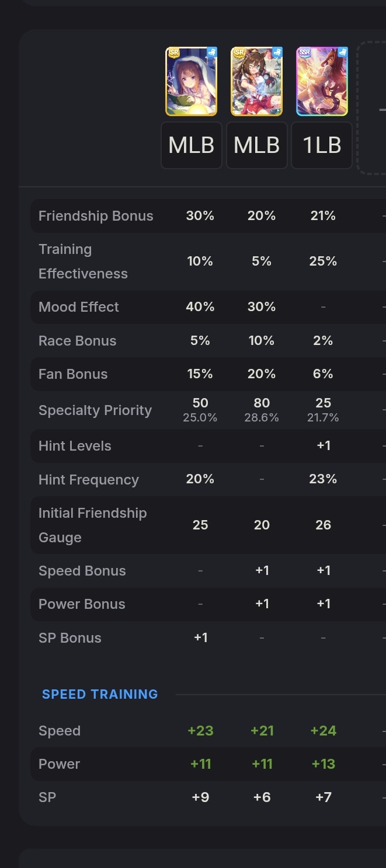This screenshot has width=386, height=868.
Task: Click the blue speed type icon on the SSR card
Action: tap(342, 53)
